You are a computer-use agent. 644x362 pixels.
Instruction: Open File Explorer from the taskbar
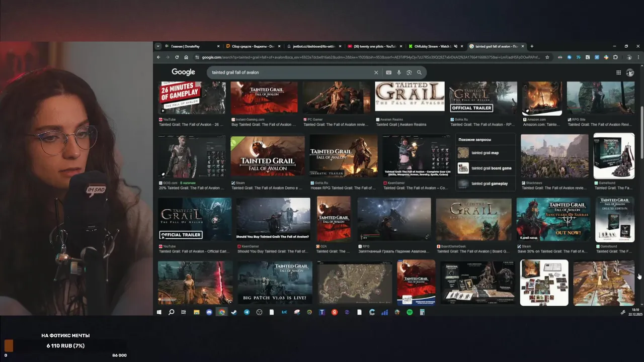[196, 312]
